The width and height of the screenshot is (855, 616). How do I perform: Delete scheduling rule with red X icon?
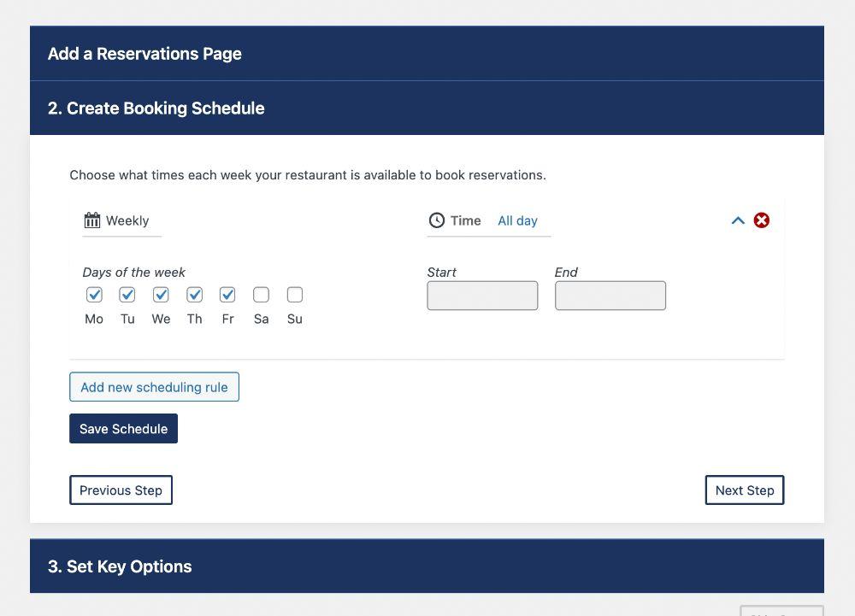762,220
